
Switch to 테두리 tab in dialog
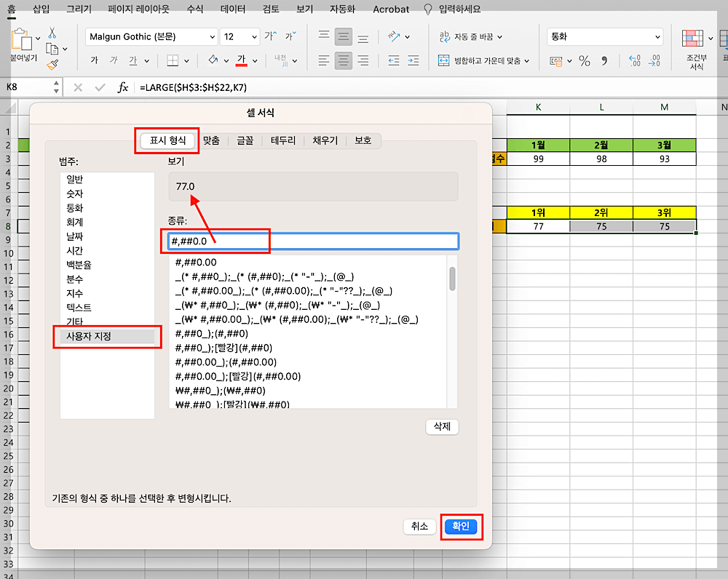tap(283, 140)
